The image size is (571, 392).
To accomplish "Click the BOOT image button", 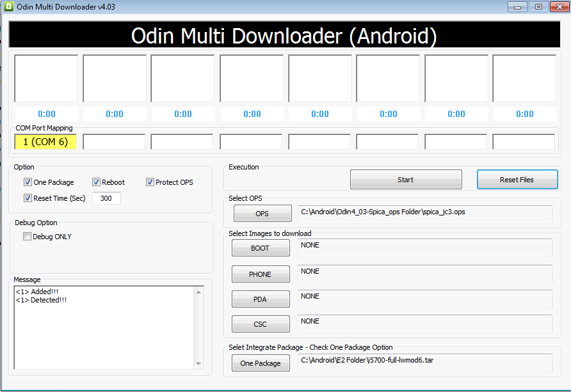I will click(x=261, y=247).
